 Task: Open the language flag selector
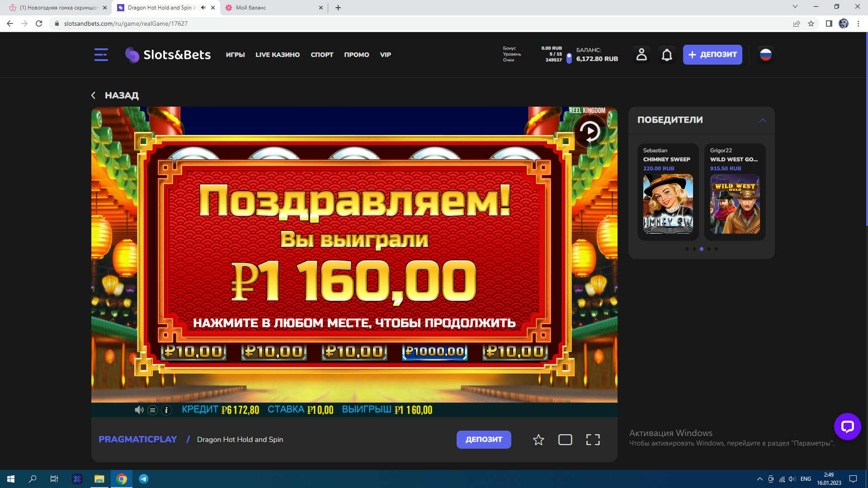pos(765,55)
